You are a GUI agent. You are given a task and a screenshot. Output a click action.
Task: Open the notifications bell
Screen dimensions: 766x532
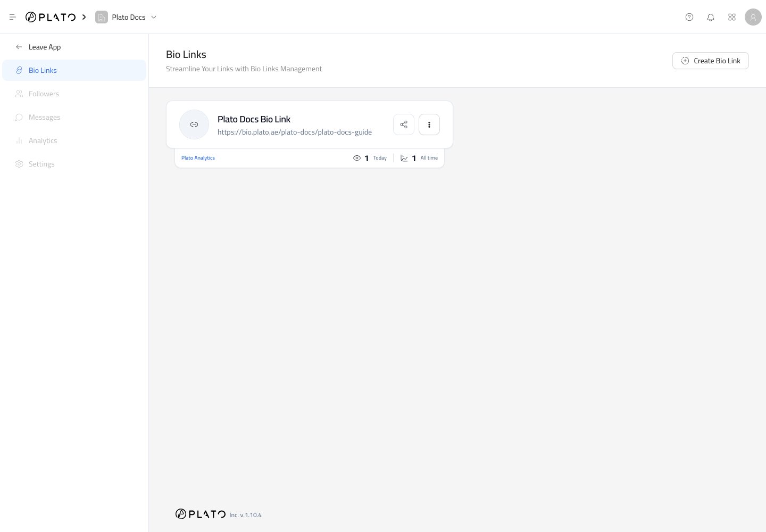(711, 17)
